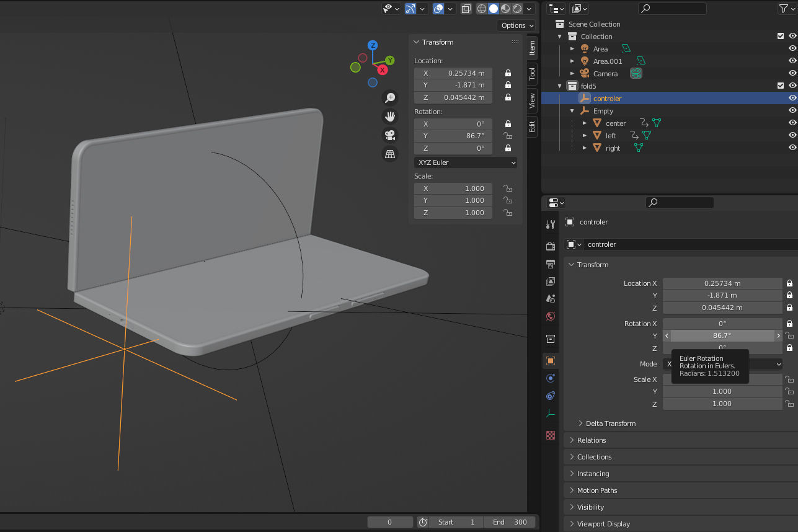Collapse the N-panel Transform section
798x532 pixels.
(416, 42)
